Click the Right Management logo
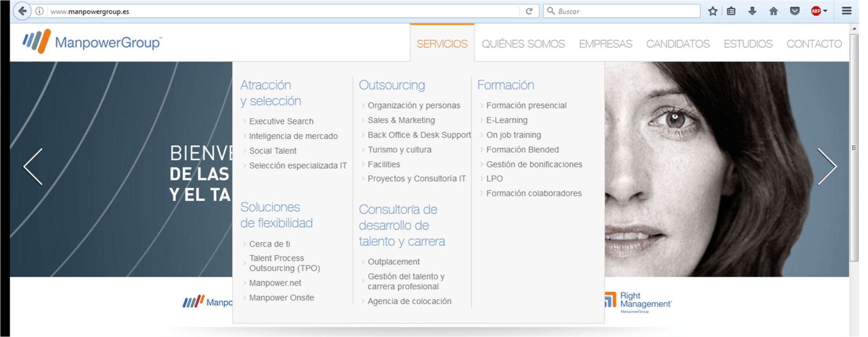The height and width of the screenshot is (337, 868). (638, 302)
